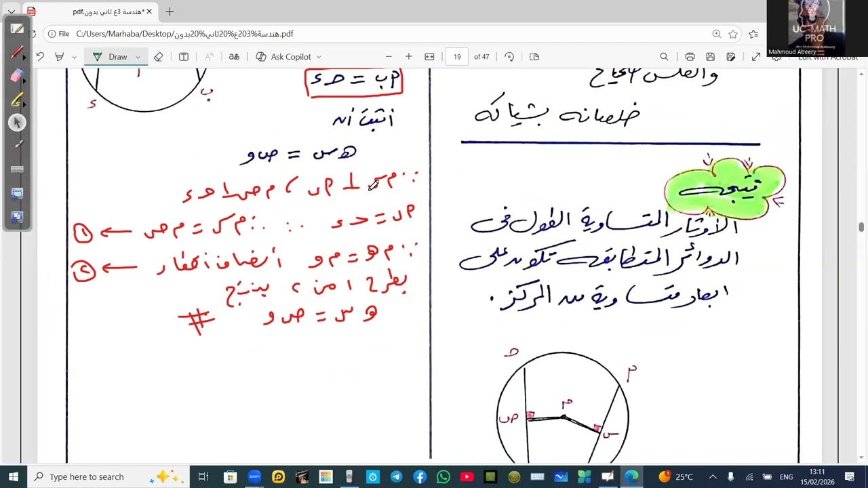Click the bottom display tool in side palette
Viewport: 868px width, 488px height.
pos(18,218)
